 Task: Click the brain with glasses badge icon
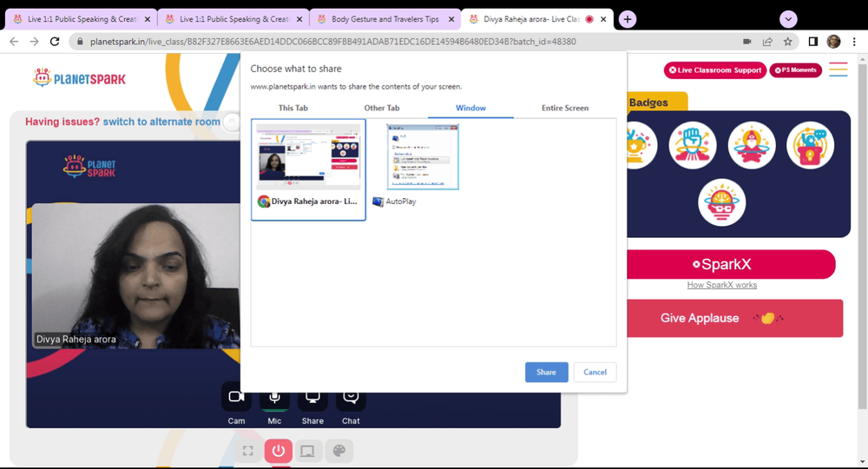(x=721, y=202)
